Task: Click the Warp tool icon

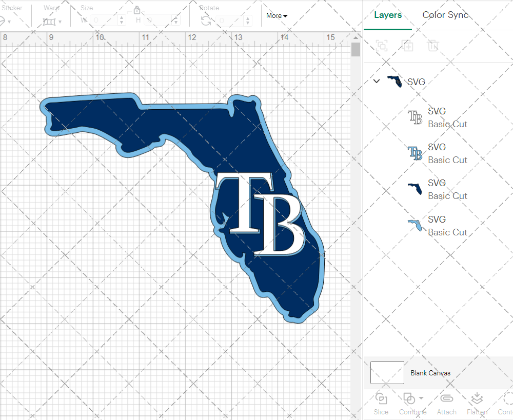Action: [x=49, y=22]
